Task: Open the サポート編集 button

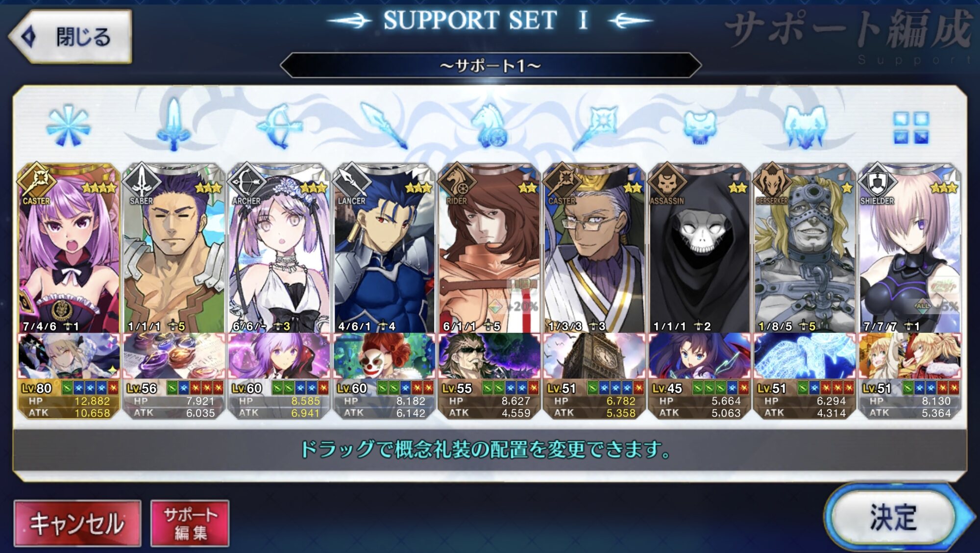Action: 190,524
